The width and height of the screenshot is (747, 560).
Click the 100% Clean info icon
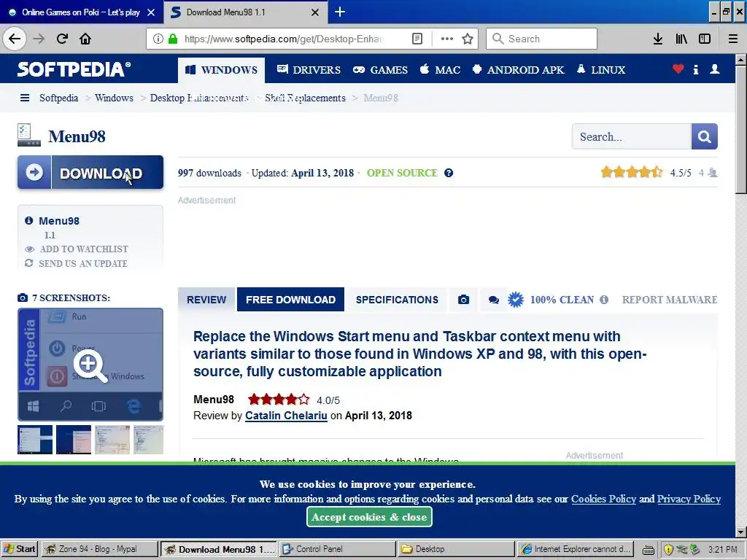(604, 300)
